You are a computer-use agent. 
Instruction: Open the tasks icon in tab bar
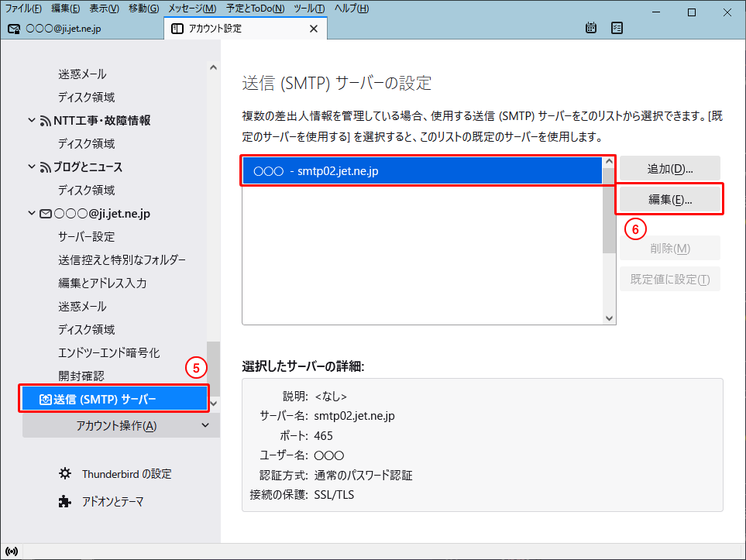(x=617, y=29)
